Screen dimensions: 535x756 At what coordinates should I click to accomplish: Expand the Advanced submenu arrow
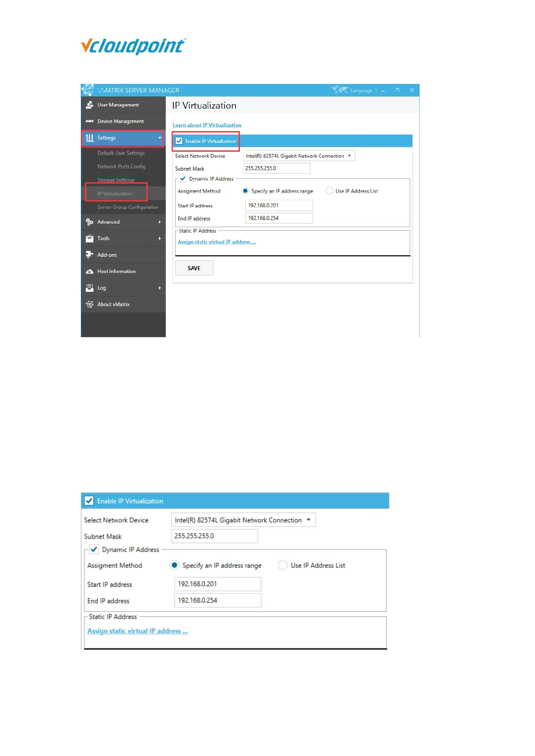(159, 222)
